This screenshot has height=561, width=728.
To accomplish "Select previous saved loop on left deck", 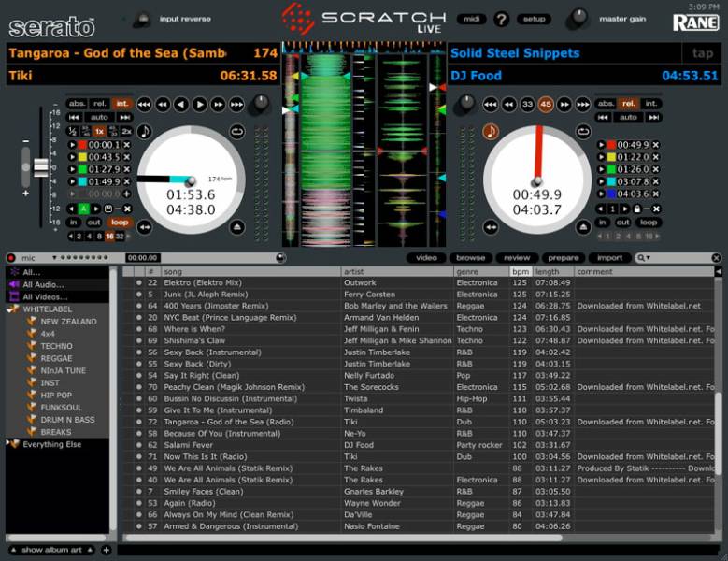I will pos(72,209).
